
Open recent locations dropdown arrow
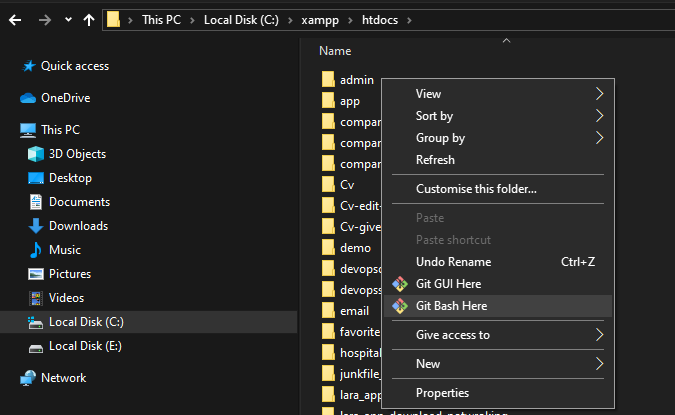[x=67, y=19]
